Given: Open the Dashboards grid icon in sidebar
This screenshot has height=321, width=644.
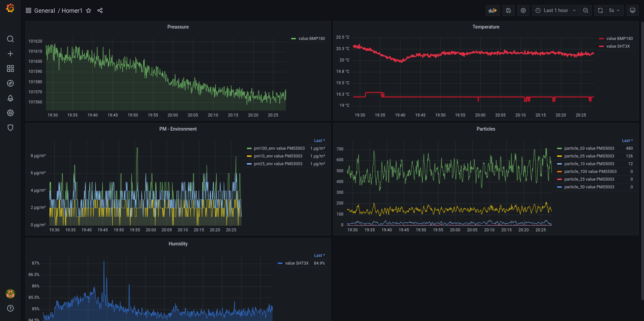Looking at the screenshot, I should [x=10, y=68].
